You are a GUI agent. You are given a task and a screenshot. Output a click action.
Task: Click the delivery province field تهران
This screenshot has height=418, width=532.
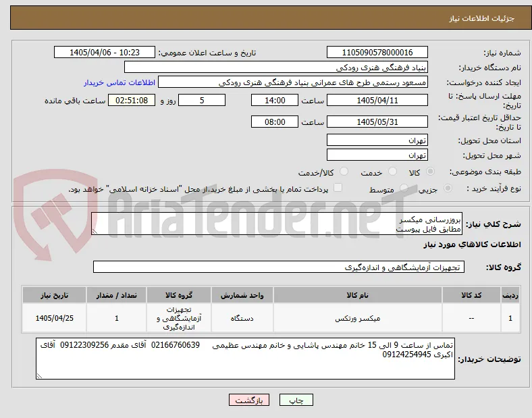pyautogui.click(x=377, y=140)
